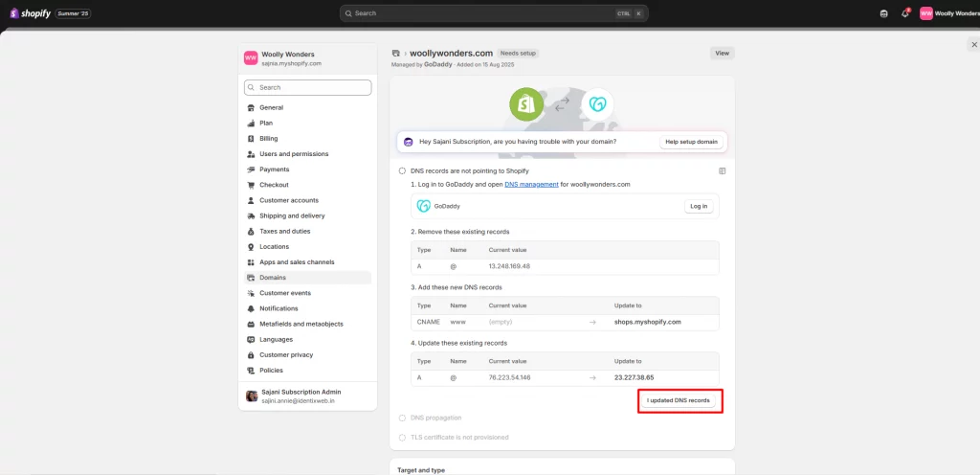Click the Checkout cart icon
This screenshot has height=475, width=980.
pos(252,185)
